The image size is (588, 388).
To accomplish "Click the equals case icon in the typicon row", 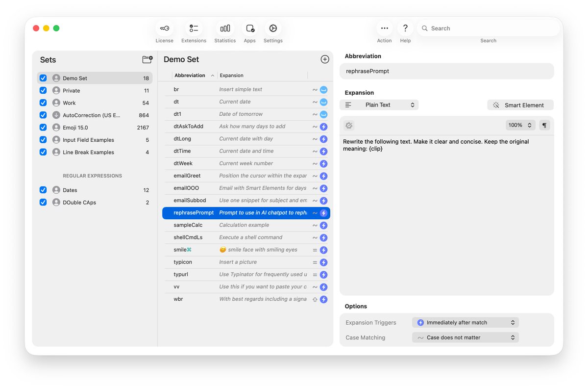I will (315, 262).
